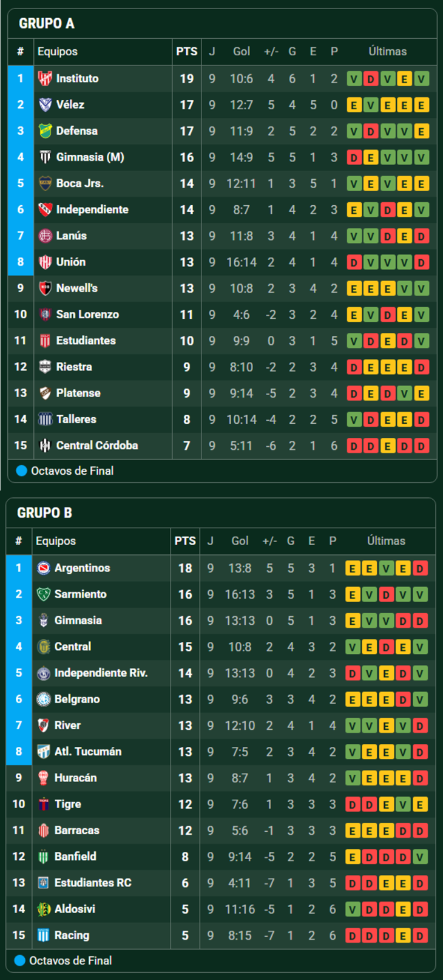Click the PTS column header in Grupo A

(x=186, y=52)
